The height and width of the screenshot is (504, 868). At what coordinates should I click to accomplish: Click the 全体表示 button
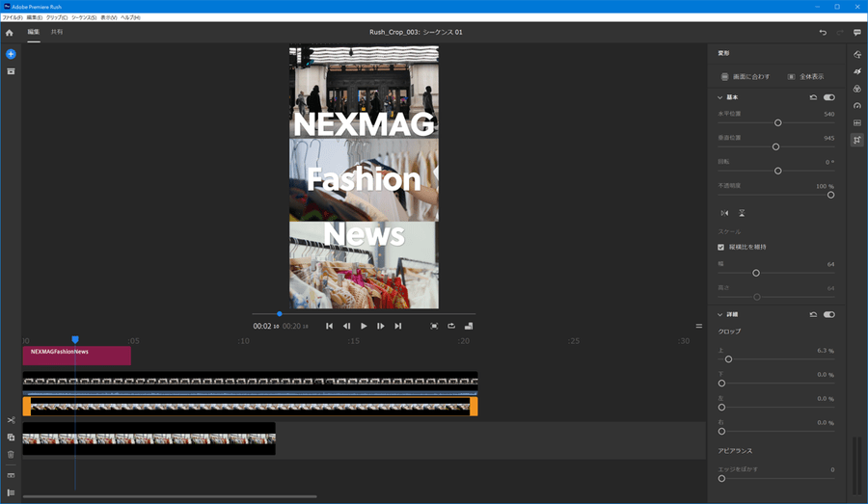(x=806, y=77)
